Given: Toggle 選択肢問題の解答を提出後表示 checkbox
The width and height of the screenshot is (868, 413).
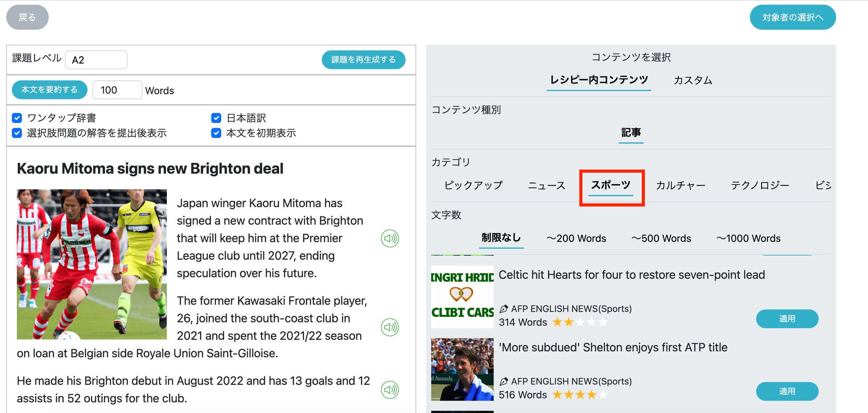Looking at the screenshot, I should 17,133.
